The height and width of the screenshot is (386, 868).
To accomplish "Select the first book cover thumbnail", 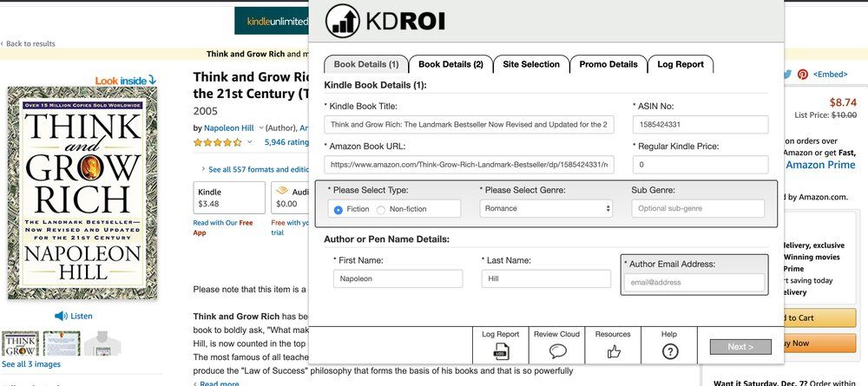I will pyautogui.click(x=21, y=343).
